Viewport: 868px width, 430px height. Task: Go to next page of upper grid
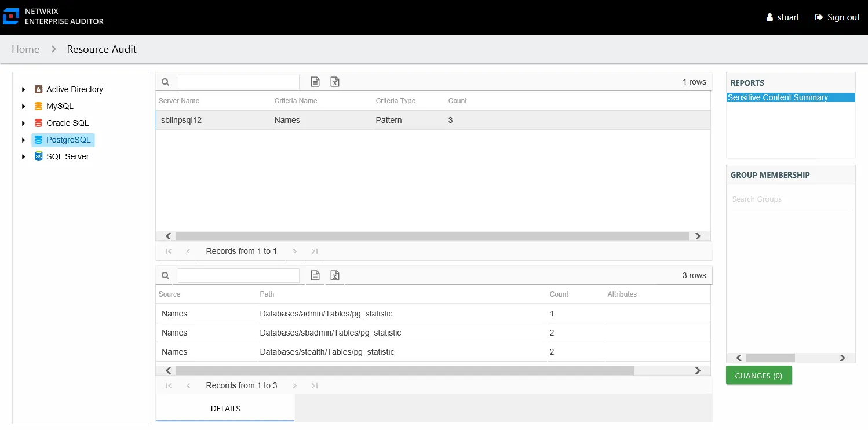[x=295, y=251]
